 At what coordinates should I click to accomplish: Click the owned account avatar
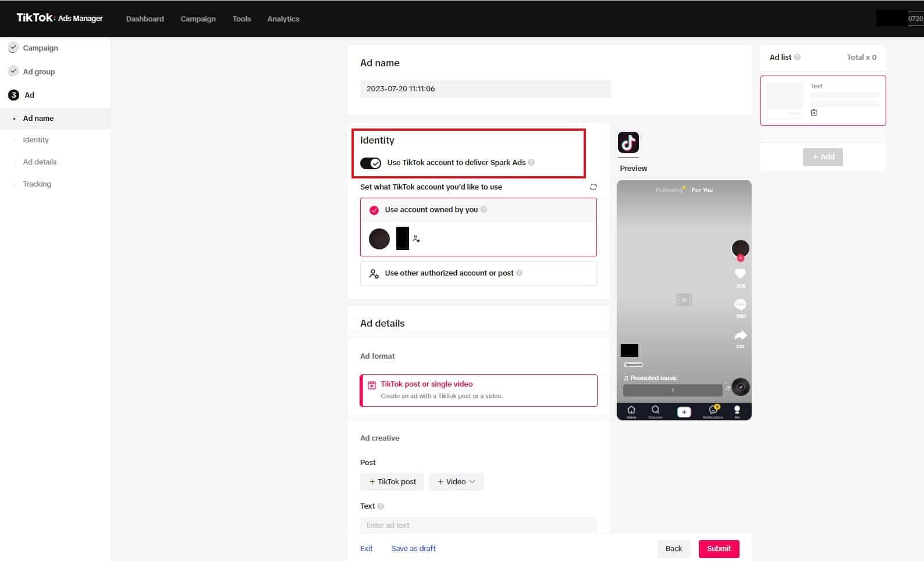click(379, 239)
